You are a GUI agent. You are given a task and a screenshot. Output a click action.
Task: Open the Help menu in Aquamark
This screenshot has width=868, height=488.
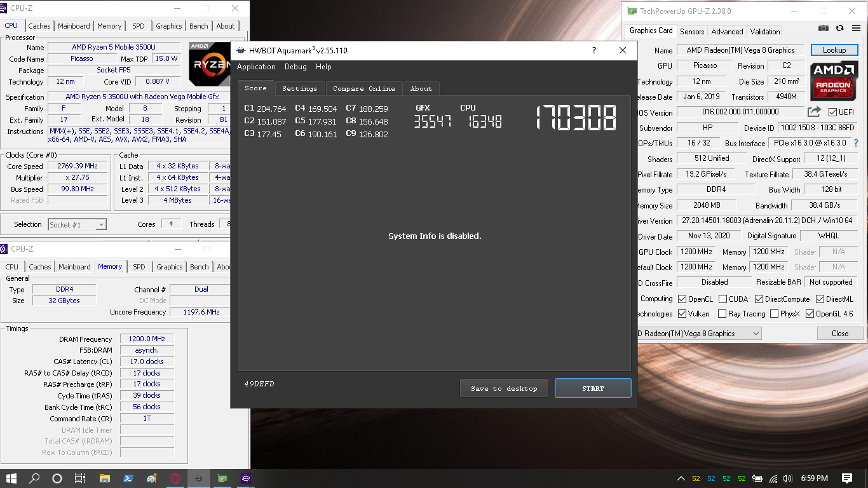[x=323, y=67]
